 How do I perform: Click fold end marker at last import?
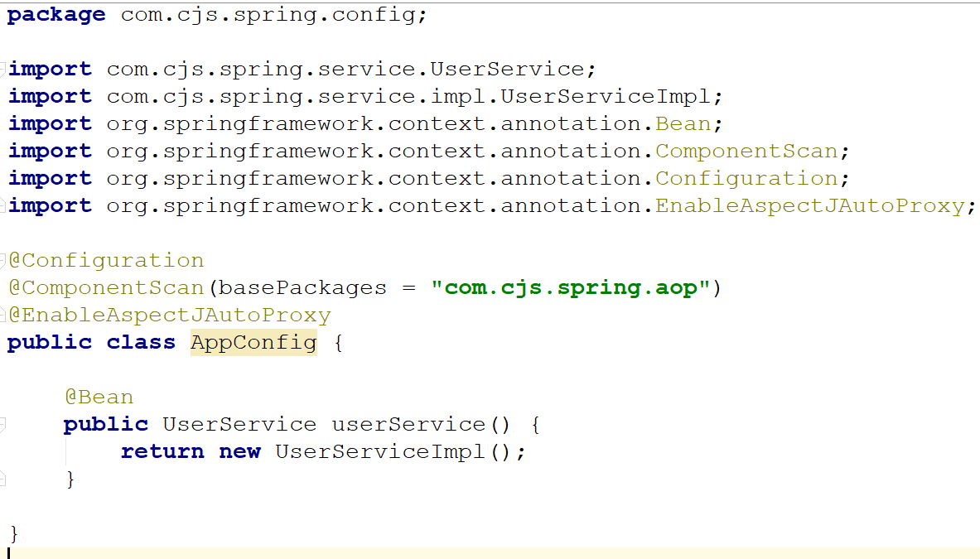3,205
